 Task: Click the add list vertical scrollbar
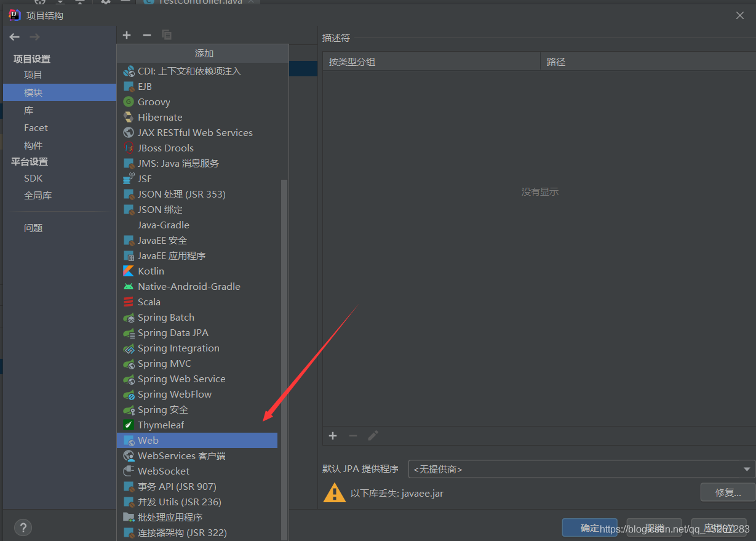pyautogui.click(x=284, y=360)
